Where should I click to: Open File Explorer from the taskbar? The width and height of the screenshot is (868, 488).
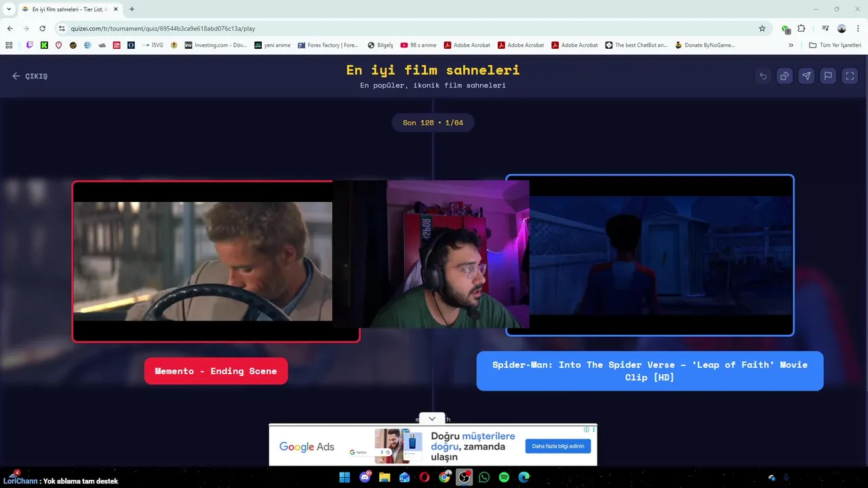tap(384, 477)
